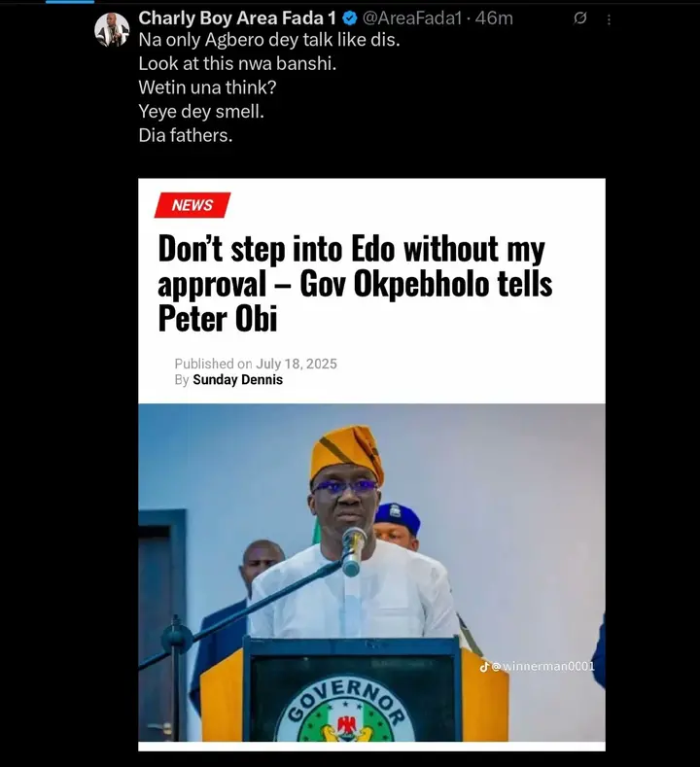Viewport: 700px width, 767px height.
Task: Select the red NEWS category tag
Action: pos(192,205)
